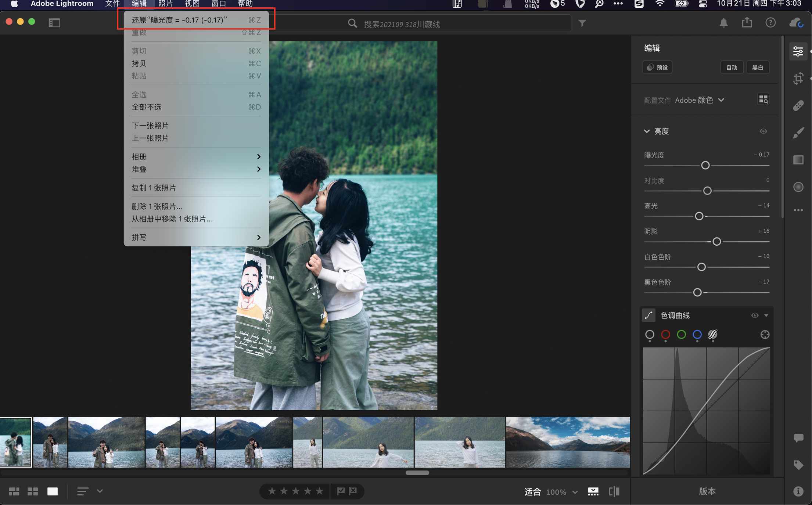Image resolution: width=812 pixels, height=505 pixels.
Task: Click the 曝光度 slider handle
Action: [705, 165]
